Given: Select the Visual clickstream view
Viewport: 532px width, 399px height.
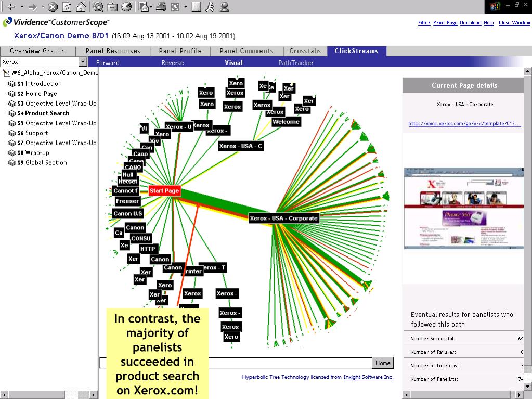Looking at the screenshot, I should coord(234,63).
